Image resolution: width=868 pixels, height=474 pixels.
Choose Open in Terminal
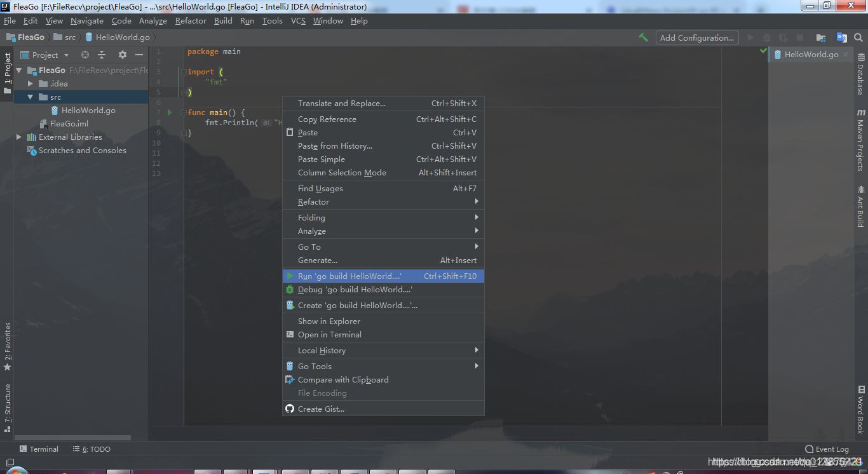(x=383, y=335)
